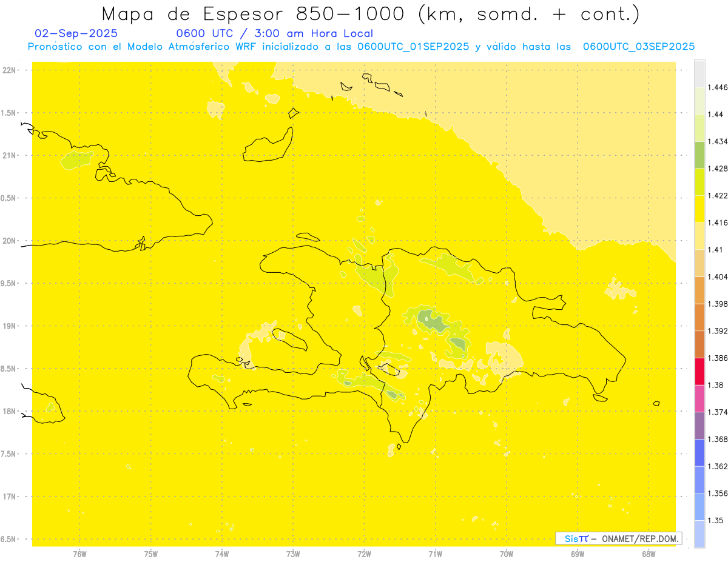The image size is (728, 562).
Task: Click the '19N' latitude label
Action: pos(10,326)
